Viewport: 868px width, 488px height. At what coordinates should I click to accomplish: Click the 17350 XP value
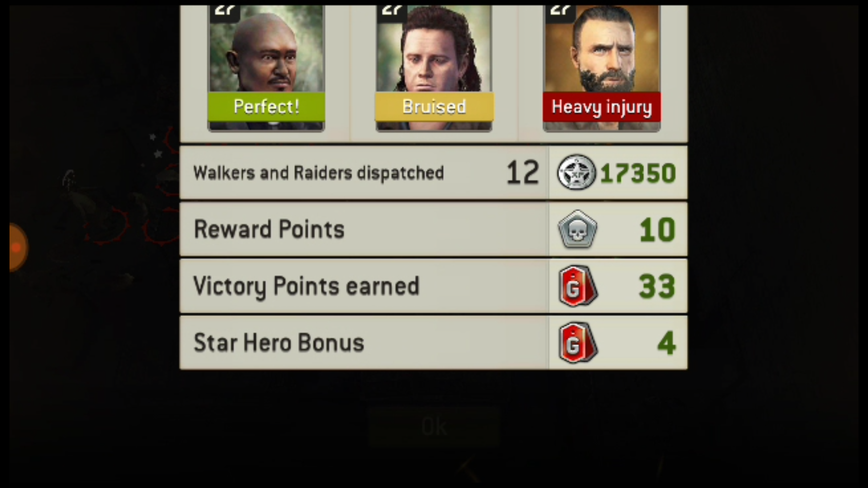(638, 173)
